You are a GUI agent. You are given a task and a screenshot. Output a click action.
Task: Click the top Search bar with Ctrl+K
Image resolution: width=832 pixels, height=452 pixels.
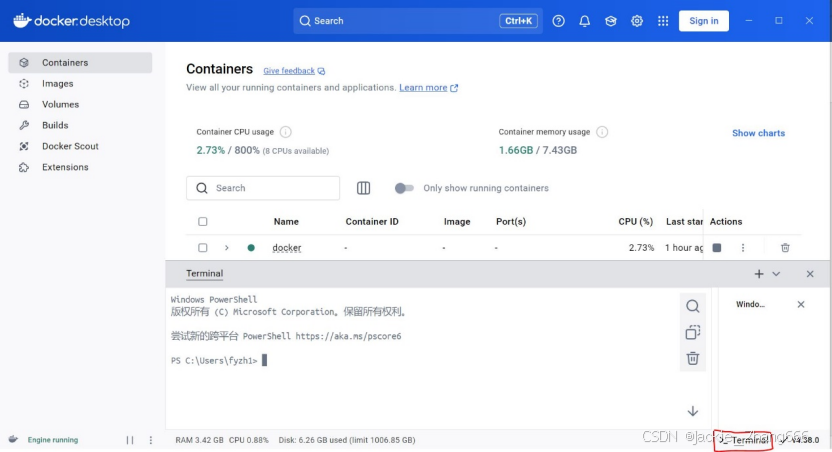coord(418,21)
